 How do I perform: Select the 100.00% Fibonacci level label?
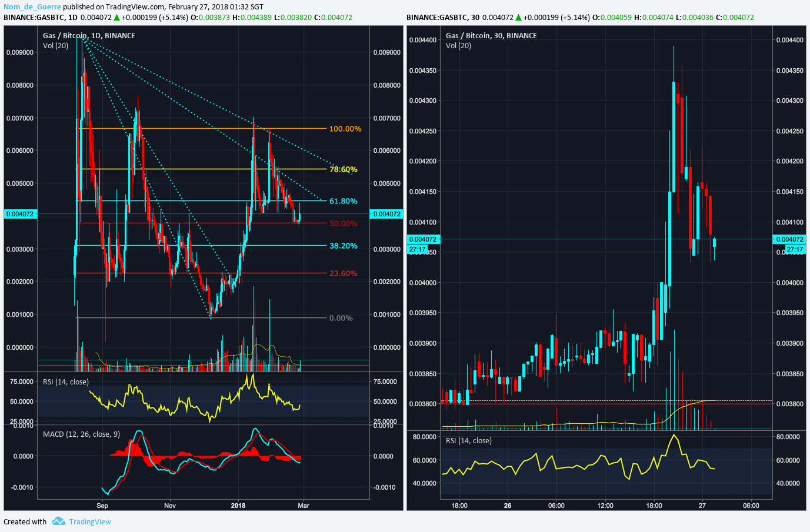click(345, 129)
